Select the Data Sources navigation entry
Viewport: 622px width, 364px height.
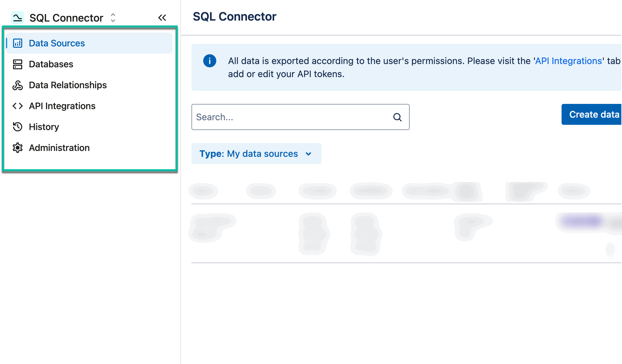pos(57,43)
